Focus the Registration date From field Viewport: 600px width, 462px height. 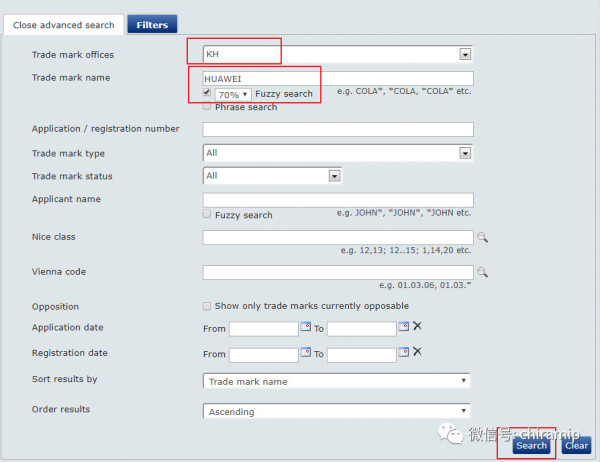point(264,355)
